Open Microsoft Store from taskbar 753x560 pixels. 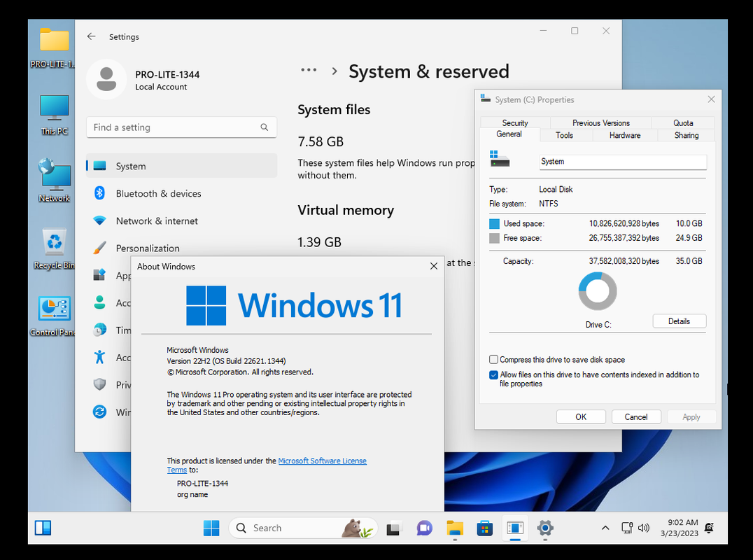(484, 528)
